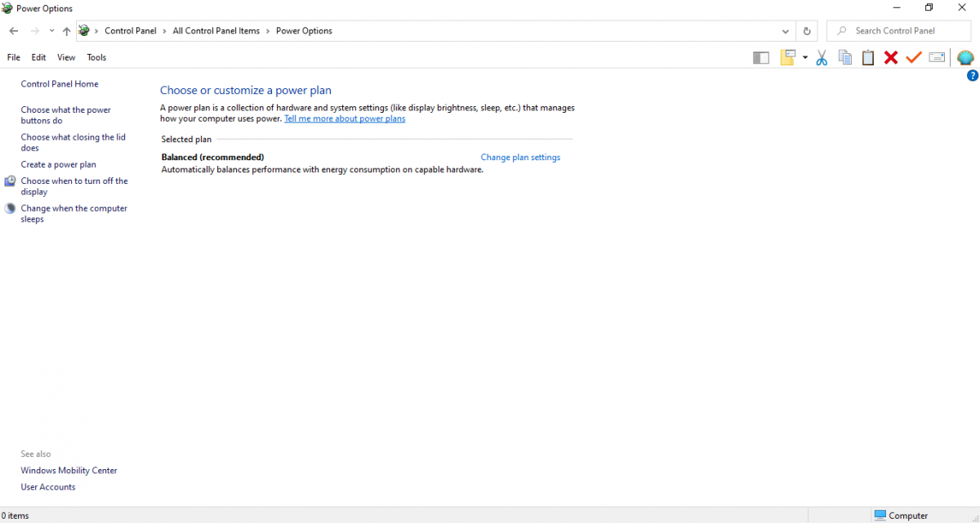The image size is (980, 523).
Task: Click the 0 items status bar text
Action: click(x=16, y=516)
